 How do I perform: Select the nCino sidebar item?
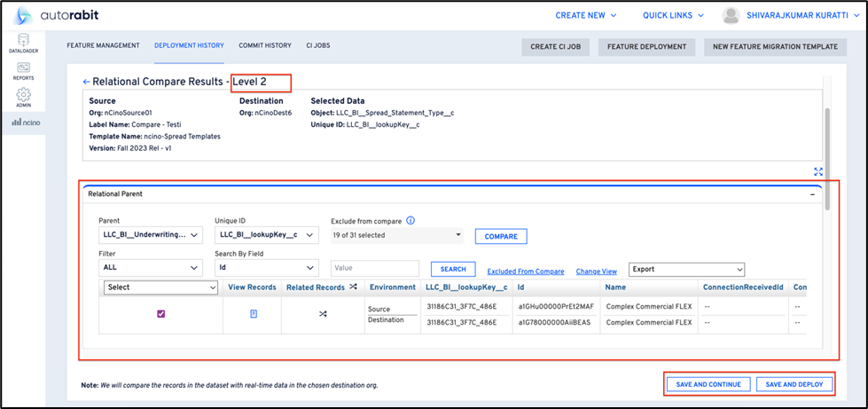click(x=24, y=122)
